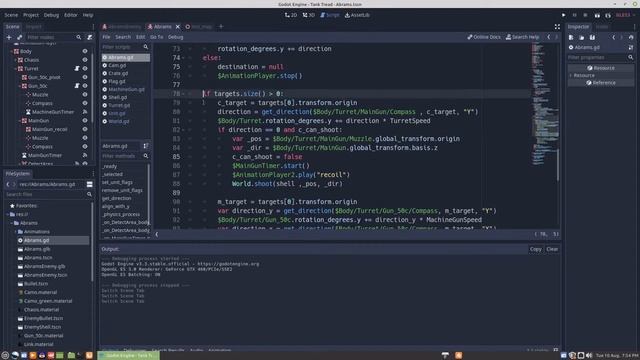Image resolution: width=640 pixels, height=360 pixels.
Task: Hide the Turret node
Action: (85, 69)
